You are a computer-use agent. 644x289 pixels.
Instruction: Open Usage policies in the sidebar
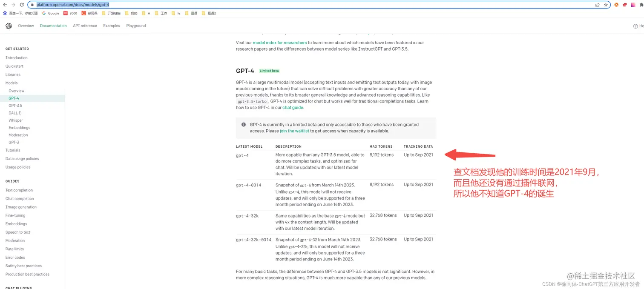pos(18,167)
